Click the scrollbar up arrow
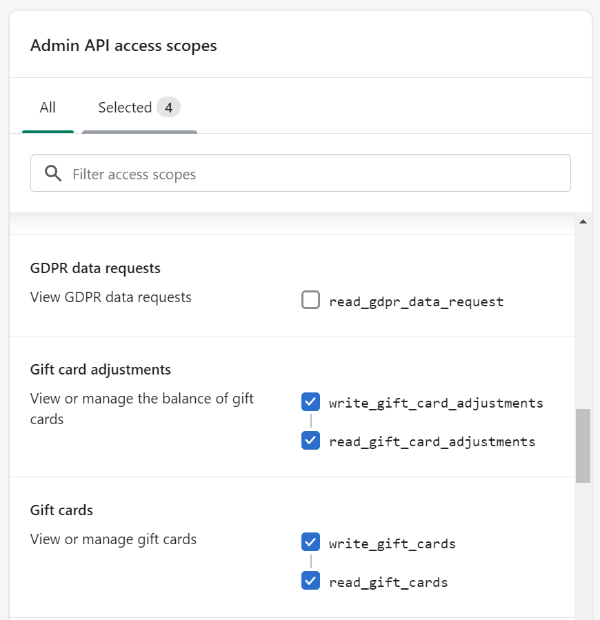The height and width of the screenshot is (620, 600). point(583,222)
